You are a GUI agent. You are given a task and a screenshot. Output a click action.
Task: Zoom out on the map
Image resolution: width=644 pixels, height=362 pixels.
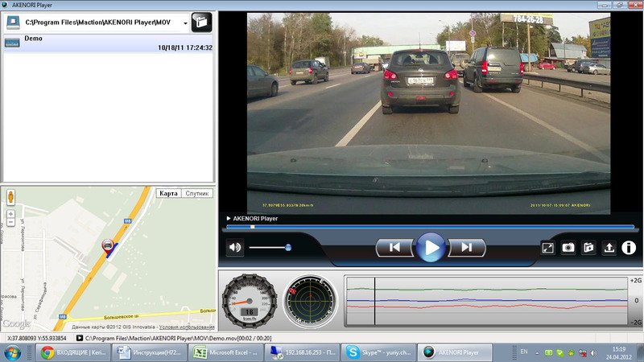tap(10, 222)
